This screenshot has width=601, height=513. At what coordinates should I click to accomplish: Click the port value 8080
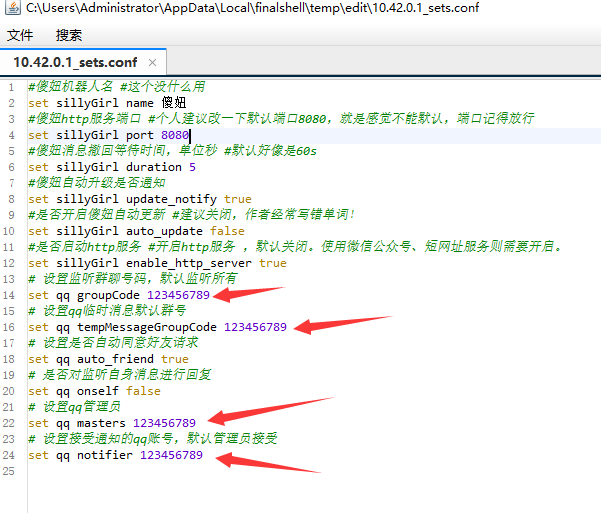(175, 135)
